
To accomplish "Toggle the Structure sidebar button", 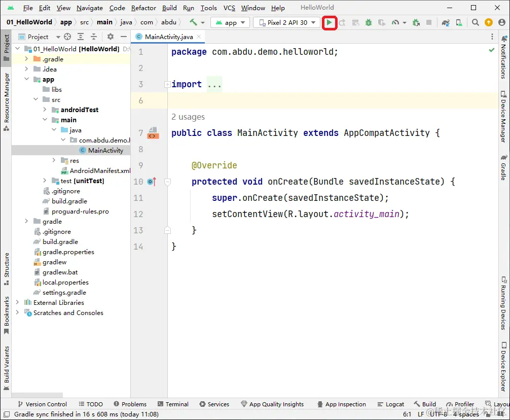I will coord(6,269).
